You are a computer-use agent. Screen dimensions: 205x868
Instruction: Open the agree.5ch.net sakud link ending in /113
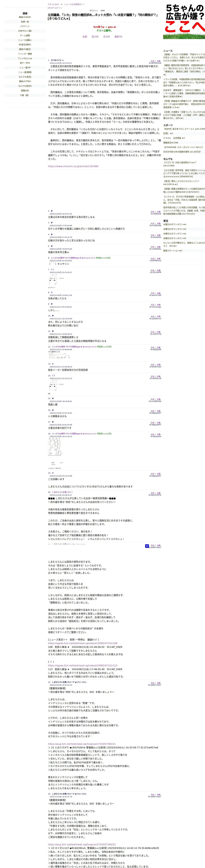coord(83,665)
